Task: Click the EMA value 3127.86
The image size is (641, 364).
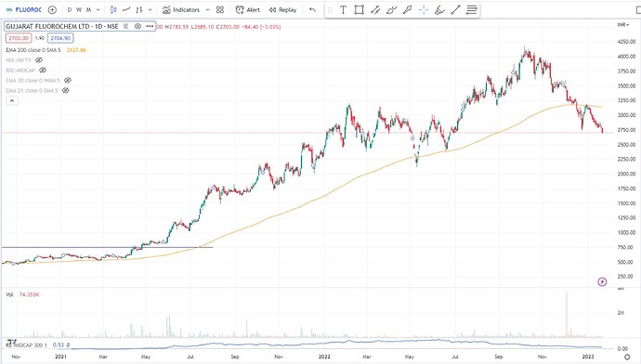Action: click(76, 50)
